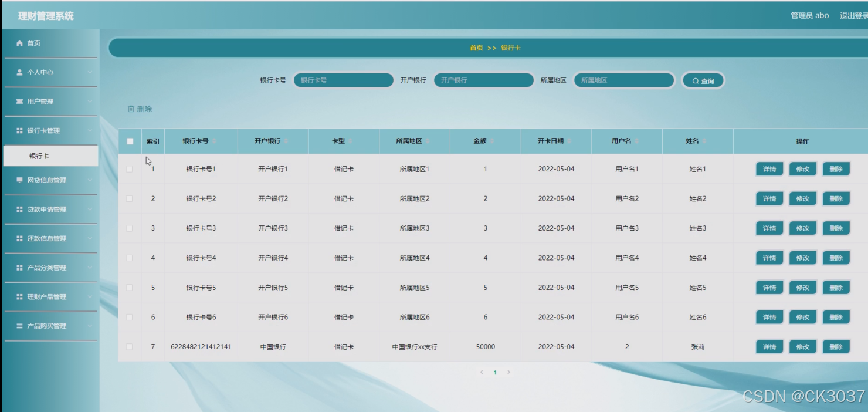Click the grid icon beside 银行卡管理
Viewport: 868px width, 412px height.
pyautogui.click(x=19, y=131)
